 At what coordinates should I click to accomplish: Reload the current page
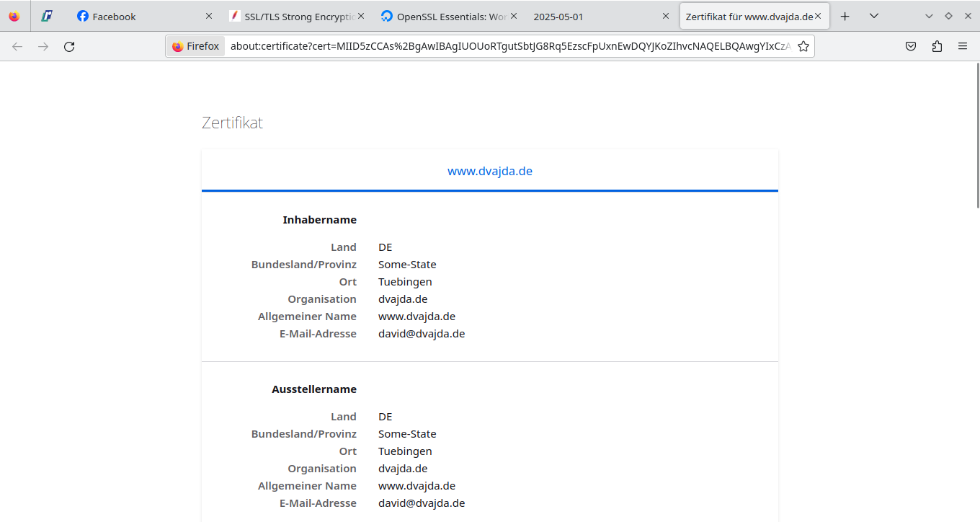coord(69,46)
